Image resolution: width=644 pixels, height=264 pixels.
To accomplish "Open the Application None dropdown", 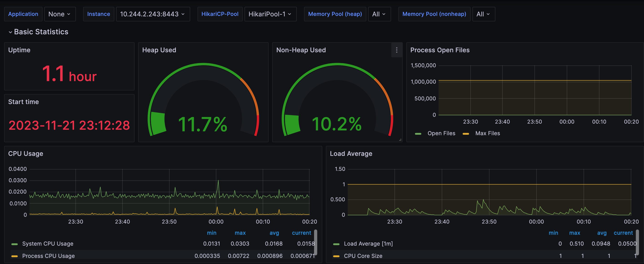I will point(60,14).
